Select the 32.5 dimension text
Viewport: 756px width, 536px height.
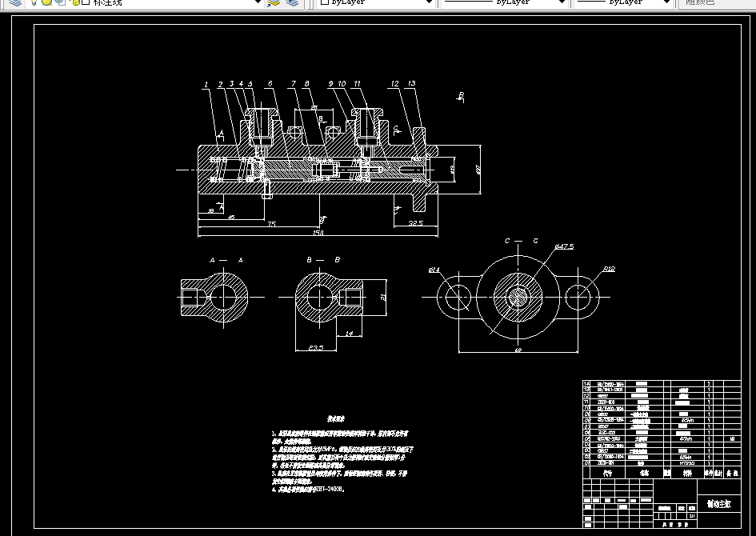tap(416, 223)
